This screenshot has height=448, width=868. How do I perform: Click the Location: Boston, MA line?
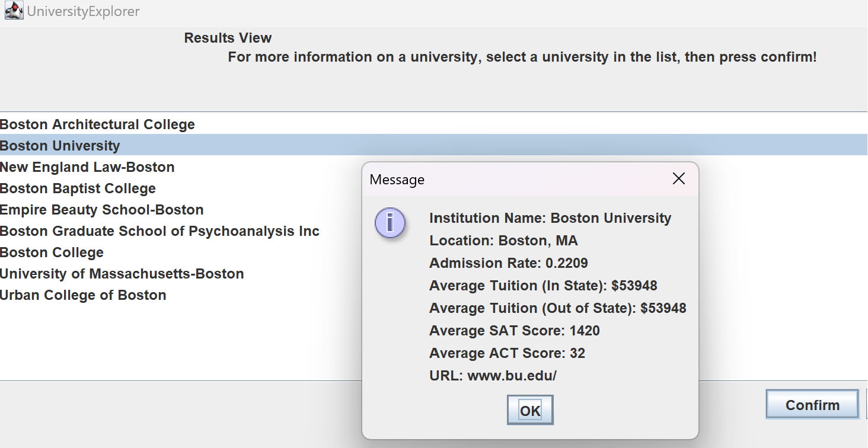click(x=503, y=241)
